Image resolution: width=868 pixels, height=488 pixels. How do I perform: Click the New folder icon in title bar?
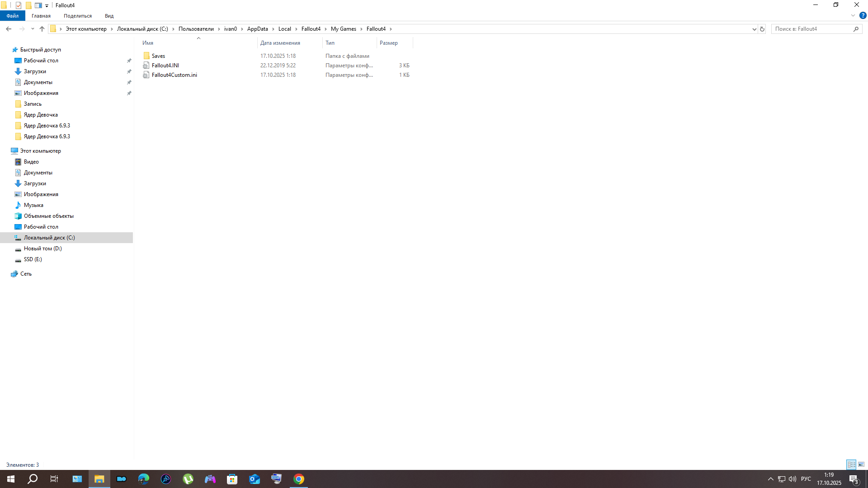(28, 5)
